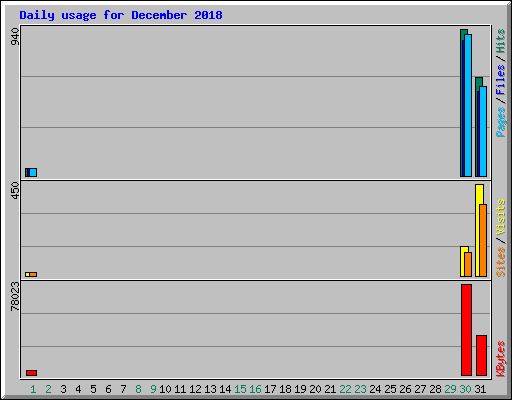This screenshot has width=512, height=400.
Task: Click day label 29 on the axis
Action: click(450, 389)
